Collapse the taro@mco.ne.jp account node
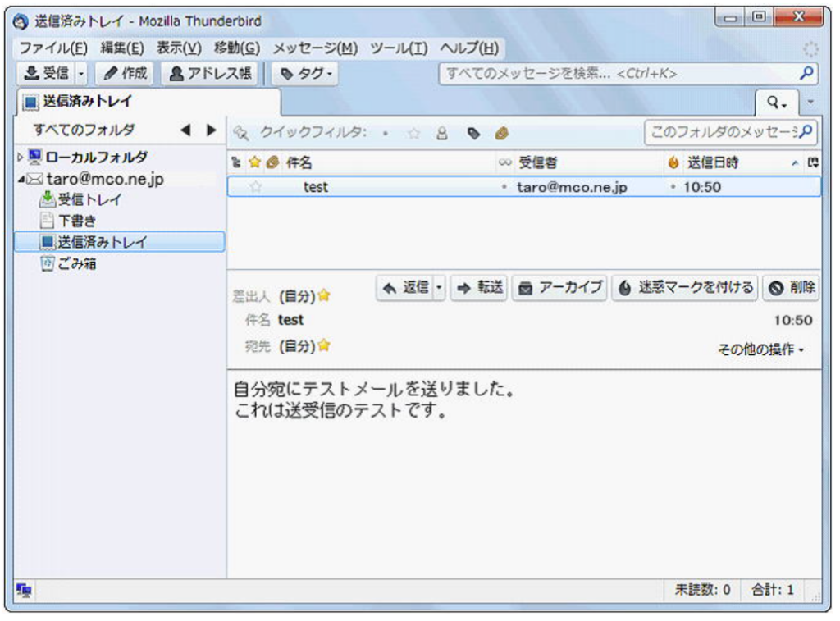 click(x=21, y=179)
